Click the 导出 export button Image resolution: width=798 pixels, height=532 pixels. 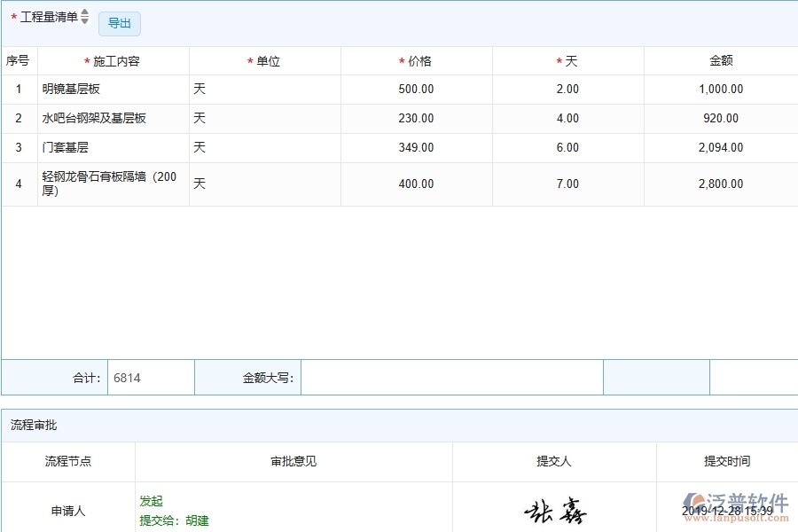click(119, 24)
